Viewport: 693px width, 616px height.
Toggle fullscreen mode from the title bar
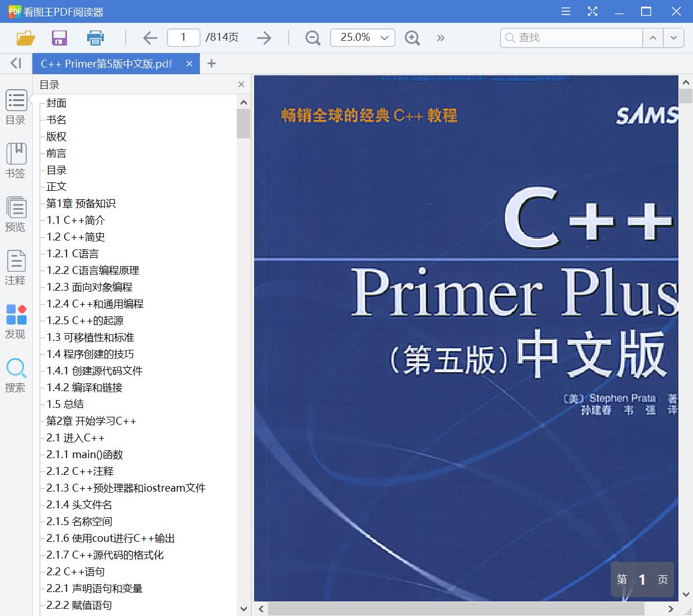pos(592,11)
